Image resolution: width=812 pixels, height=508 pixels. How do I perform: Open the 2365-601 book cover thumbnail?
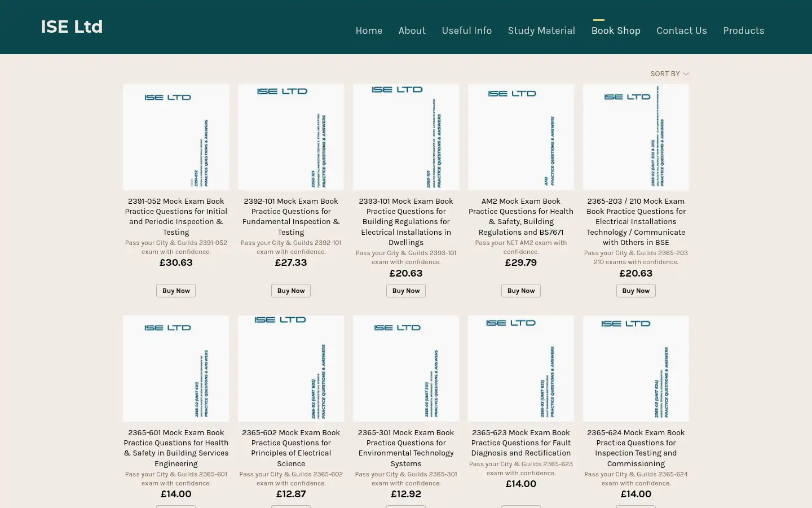pyautogui.click(x=176, y=369)
